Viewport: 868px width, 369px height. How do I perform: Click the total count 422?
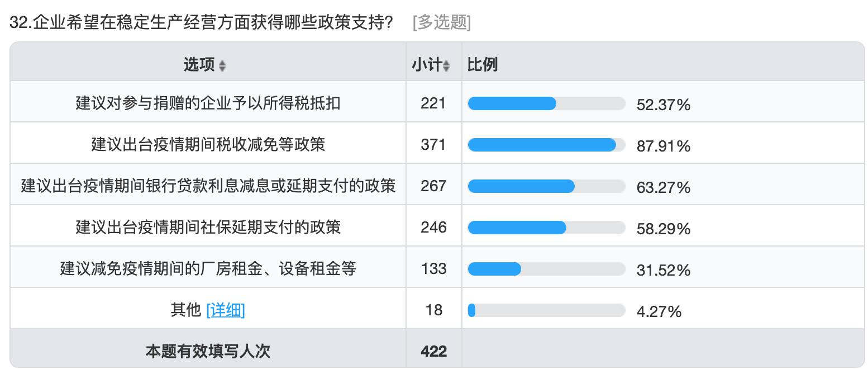pos(434,351)
